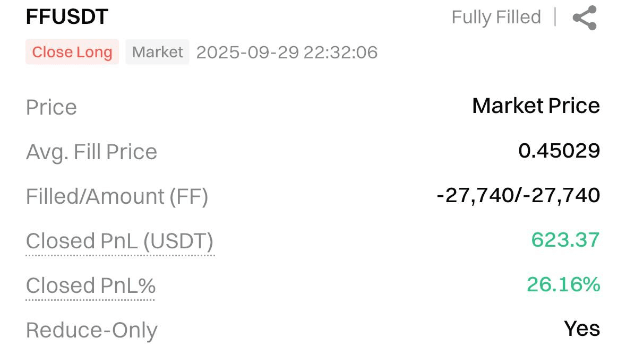Tap the 26.16% PnL percentage

[x=563, y=284]
